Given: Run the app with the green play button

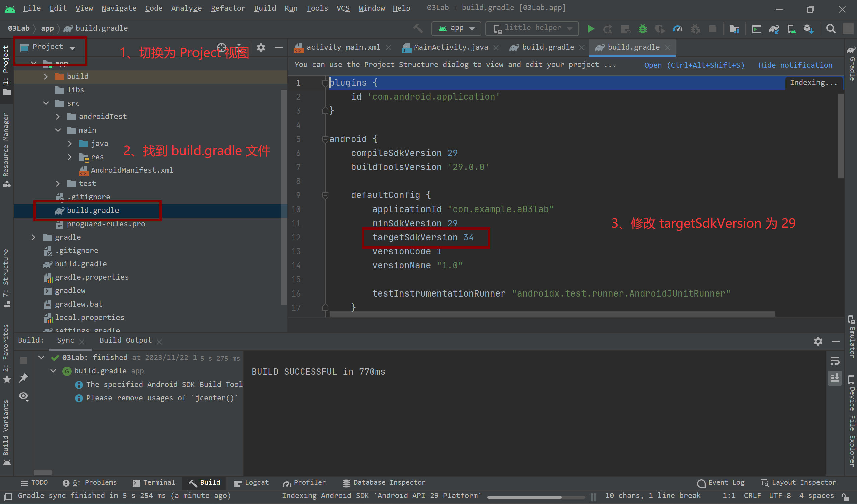Looking at the screenshot, I should click(591, 29).
